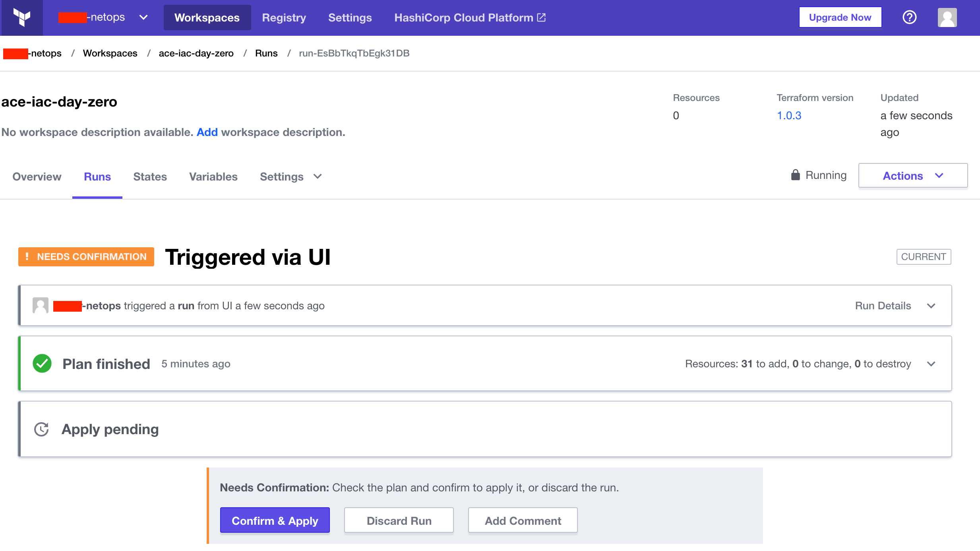
Task: Open the user avatar menu in header
Action: point(947,17)
